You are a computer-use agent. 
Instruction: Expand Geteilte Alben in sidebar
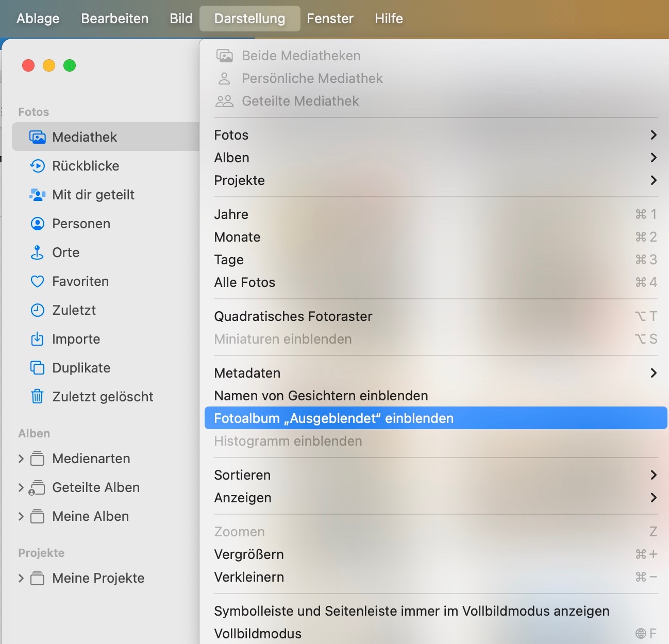21,487
